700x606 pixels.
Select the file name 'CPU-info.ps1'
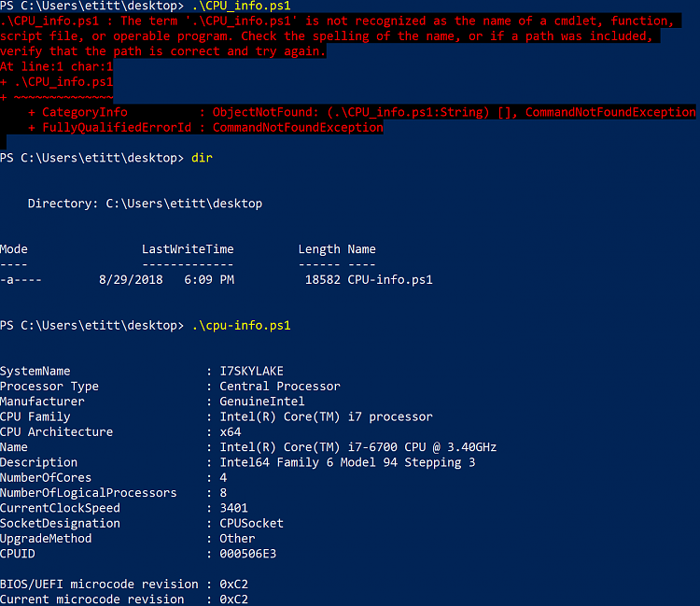pyautogui.click(x=390, y=279)
